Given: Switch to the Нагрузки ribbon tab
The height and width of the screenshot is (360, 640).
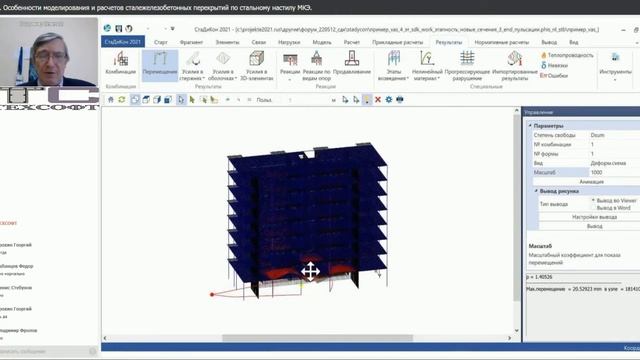Looking at the screenshot, I should 289,42.
